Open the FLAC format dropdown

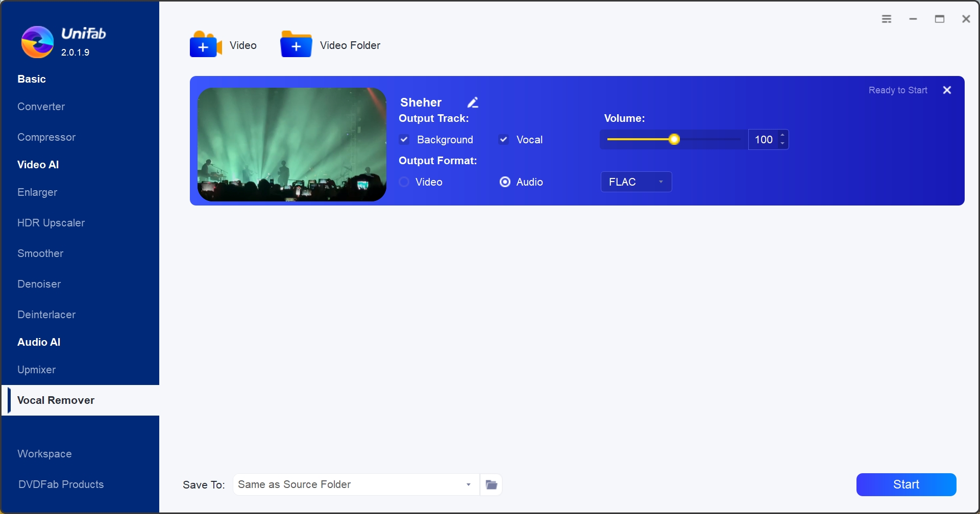[635, 182]
